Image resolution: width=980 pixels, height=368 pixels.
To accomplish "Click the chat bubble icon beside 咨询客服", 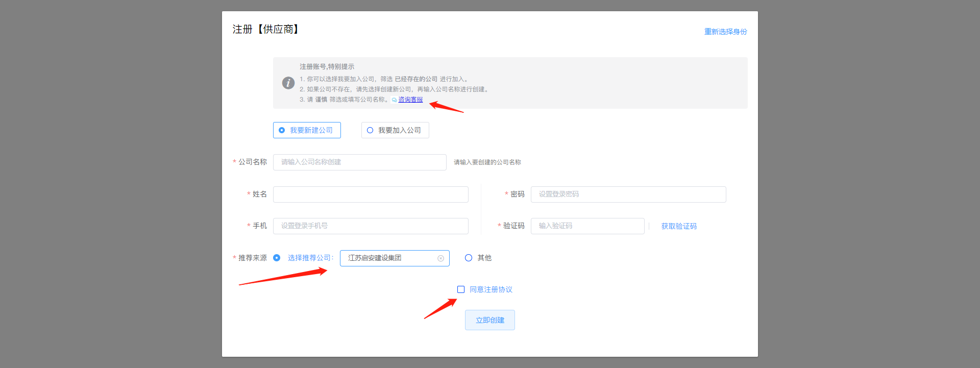I will coord(394,100).
